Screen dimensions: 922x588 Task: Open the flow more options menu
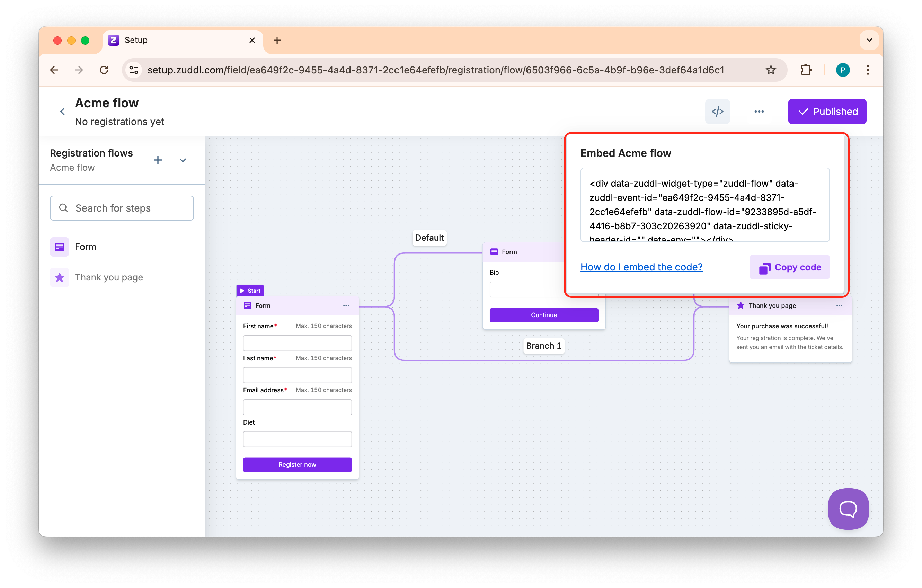759,112
